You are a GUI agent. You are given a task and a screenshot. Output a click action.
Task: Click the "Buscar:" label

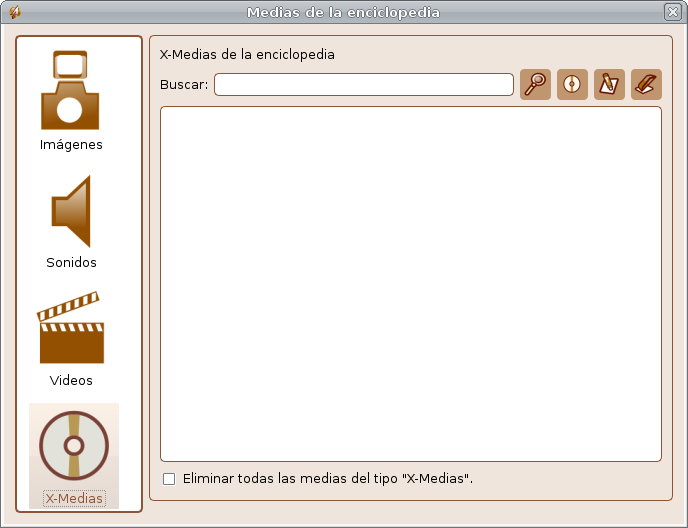pos(184,85)
